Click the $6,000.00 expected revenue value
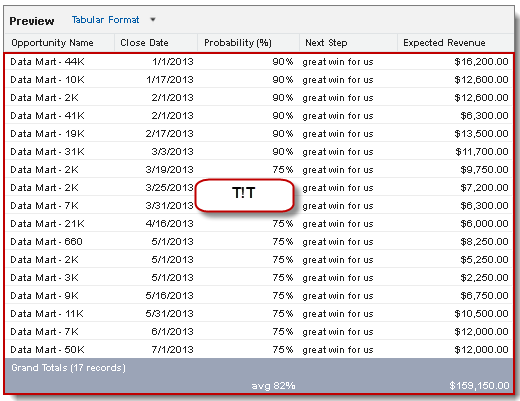520x401 pixels. point(484,224)
